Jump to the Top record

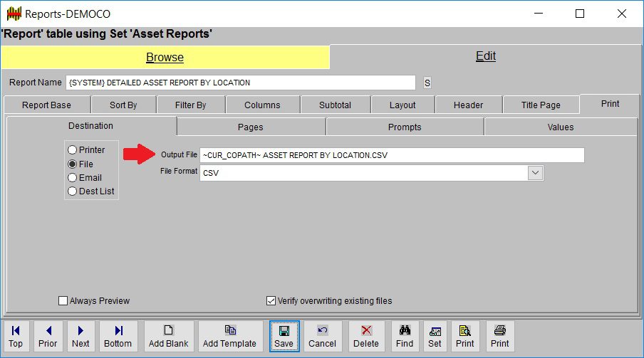tap(16, 336)
